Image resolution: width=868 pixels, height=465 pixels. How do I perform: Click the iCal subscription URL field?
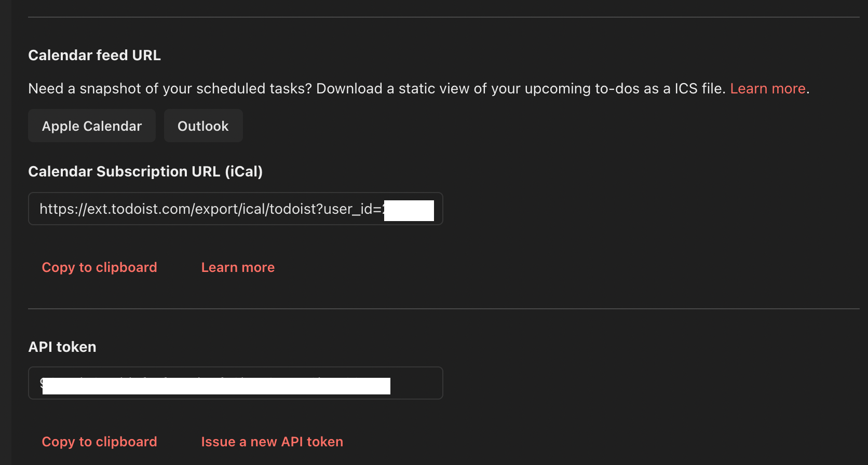tap(235, 209)
